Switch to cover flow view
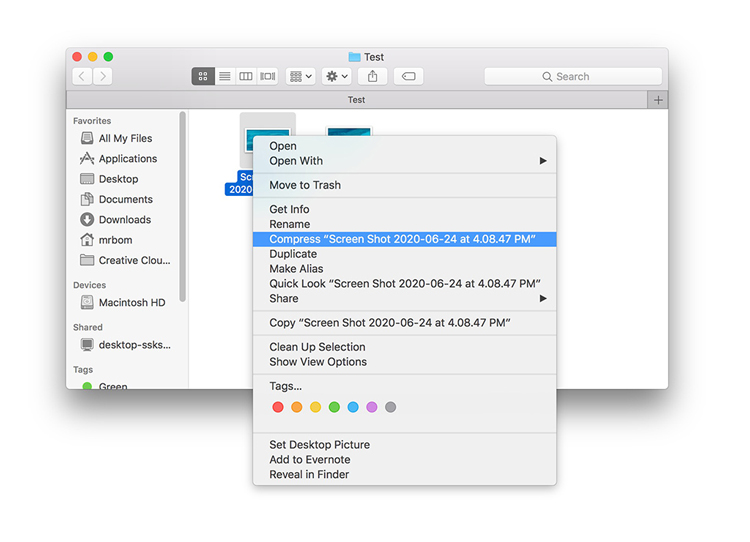Screen dimensions: 750x542 267,76
